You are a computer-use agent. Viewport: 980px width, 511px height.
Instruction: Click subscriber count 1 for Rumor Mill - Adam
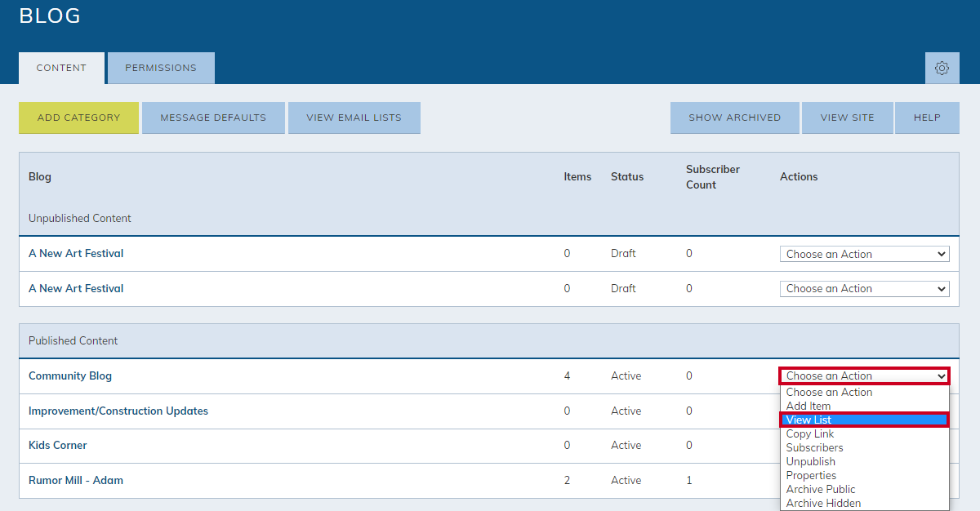[x=689, y=480]
